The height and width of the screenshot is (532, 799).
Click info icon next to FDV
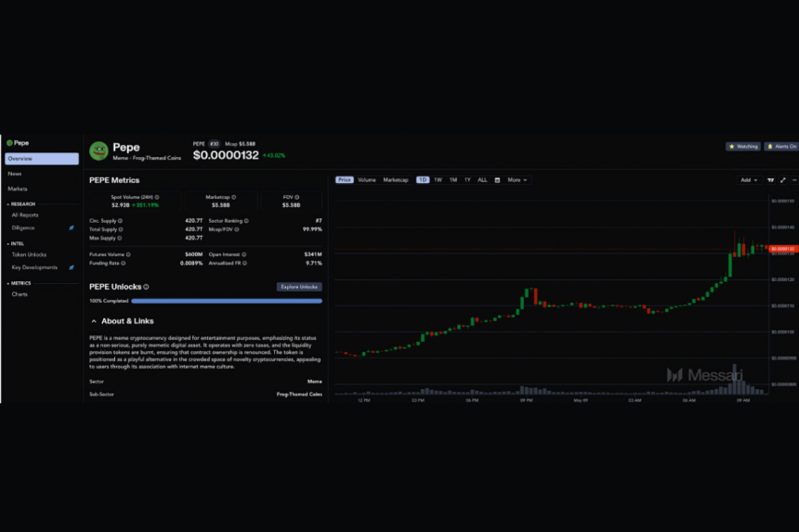click(296, 197)
